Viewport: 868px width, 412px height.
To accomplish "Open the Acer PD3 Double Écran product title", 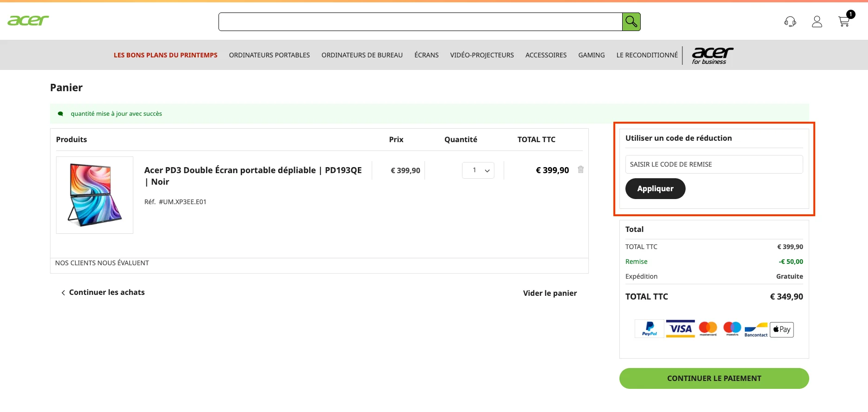I will pos(253,176).
